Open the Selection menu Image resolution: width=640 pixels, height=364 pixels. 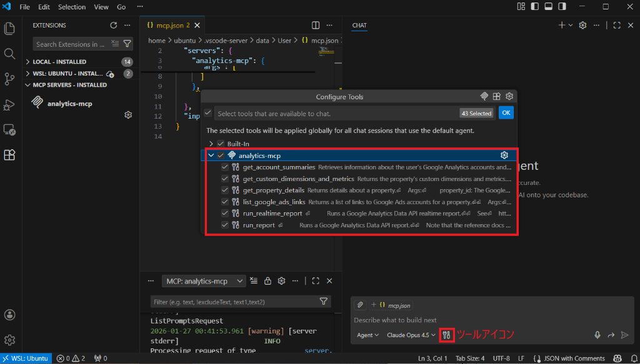(x=72, y=7)
